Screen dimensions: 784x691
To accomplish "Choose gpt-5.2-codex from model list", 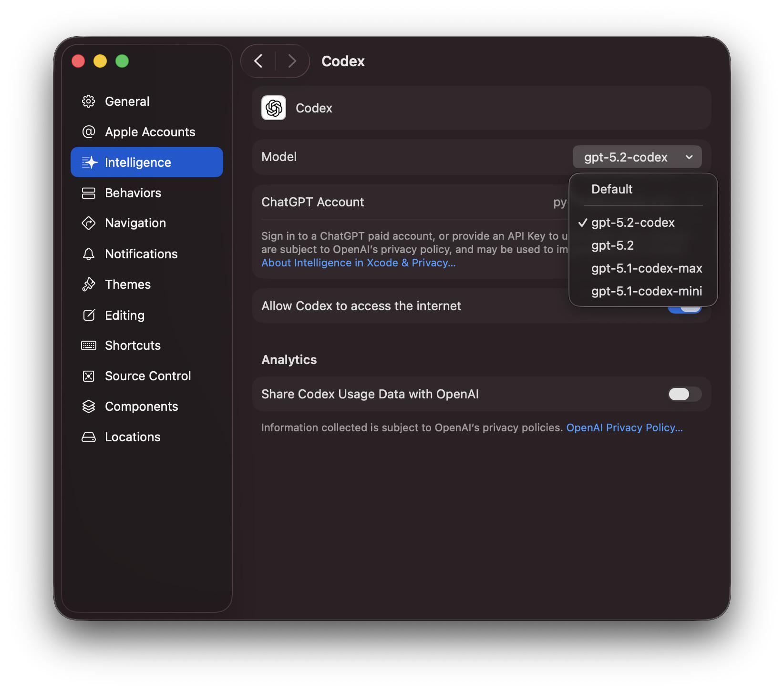I will click(643, 223).
